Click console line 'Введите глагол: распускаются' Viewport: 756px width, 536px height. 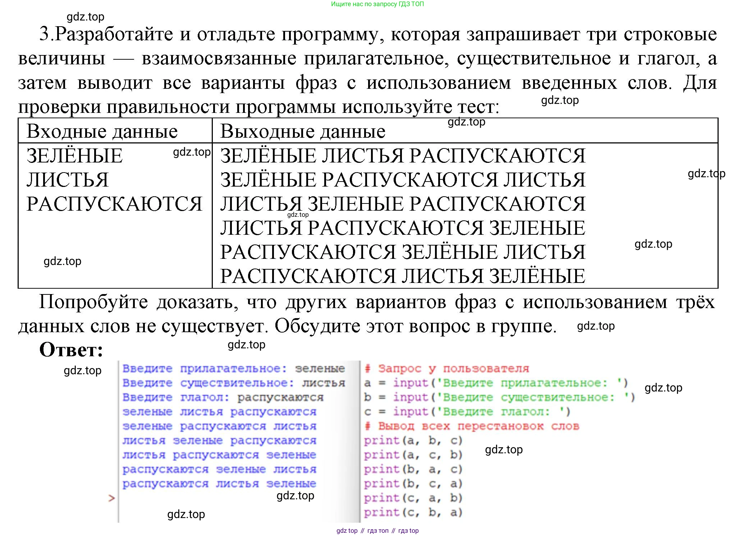point(223,398)
